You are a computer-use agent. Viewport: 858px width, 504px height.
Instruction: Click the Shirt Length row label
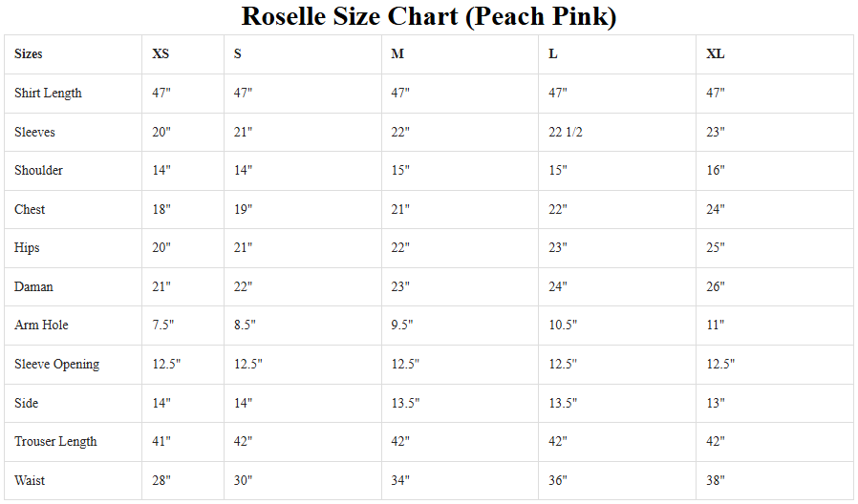(x=48, y=94)
